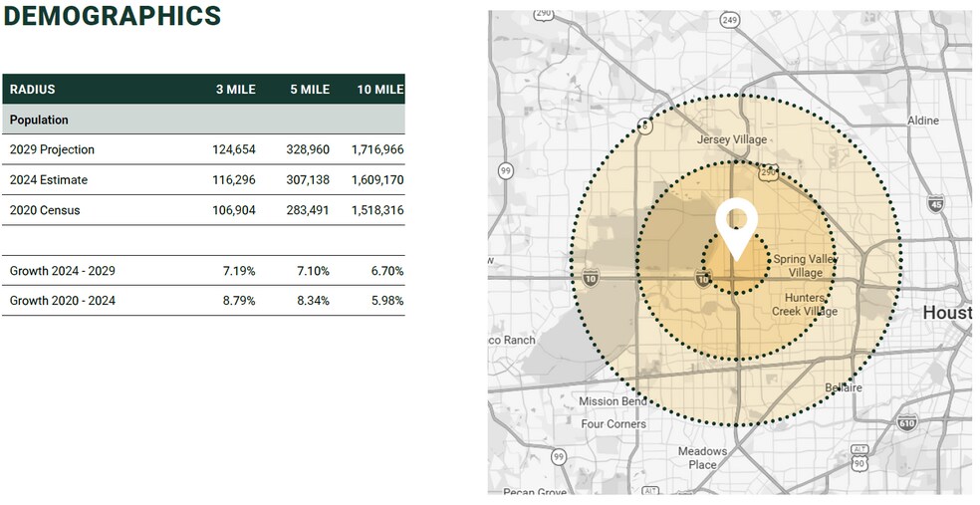The image size is (980, 505).
Task: Click the Highway 290 shield near Jersey Village
Action: [x=768, y=172]
